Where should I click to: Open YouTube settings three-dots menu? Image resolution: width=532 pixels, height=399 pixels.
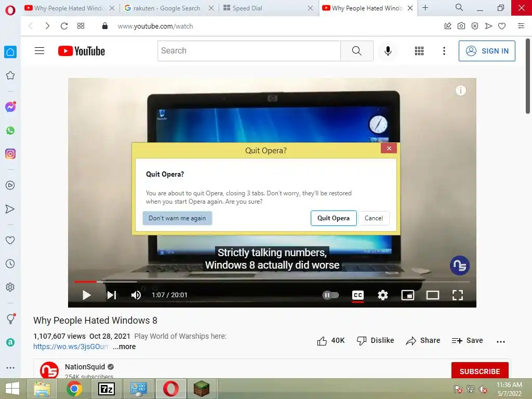point(444,51)
